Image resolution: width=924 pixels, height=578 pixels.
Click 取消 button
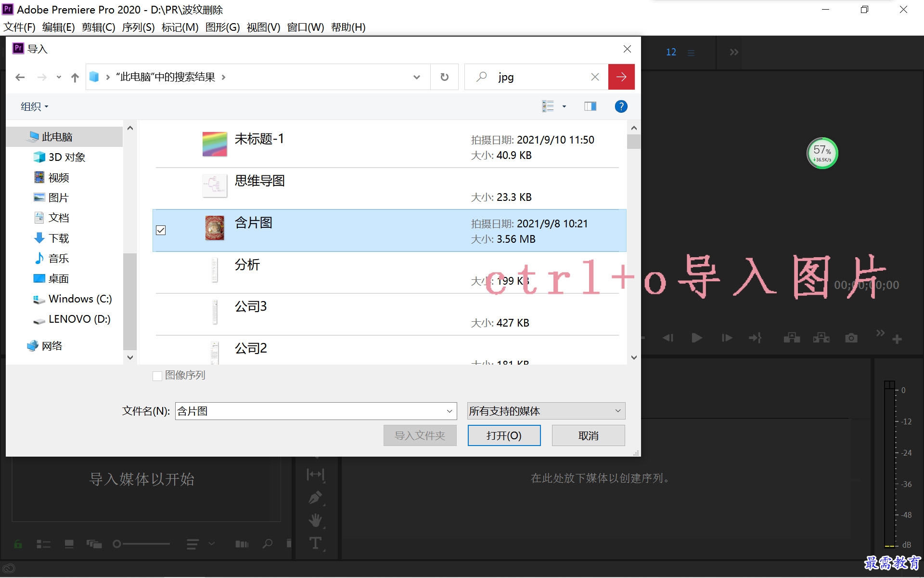click(x=588, y=435)
